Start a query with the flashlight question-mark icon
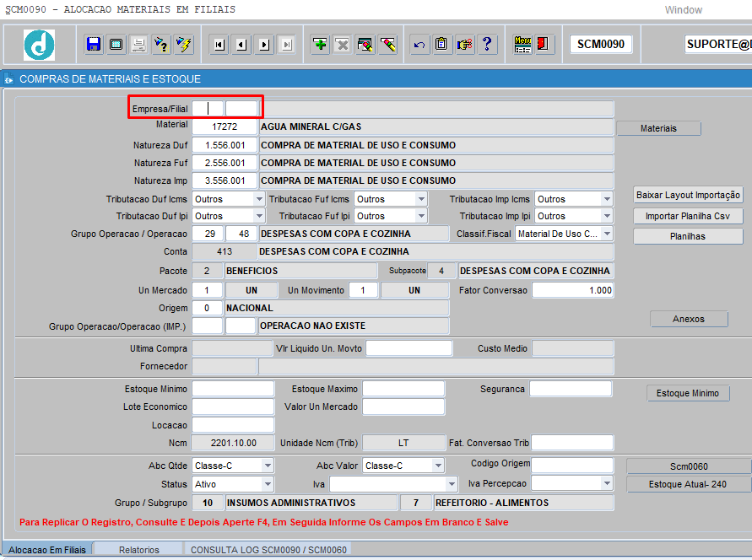 click(x=161, y=45)
